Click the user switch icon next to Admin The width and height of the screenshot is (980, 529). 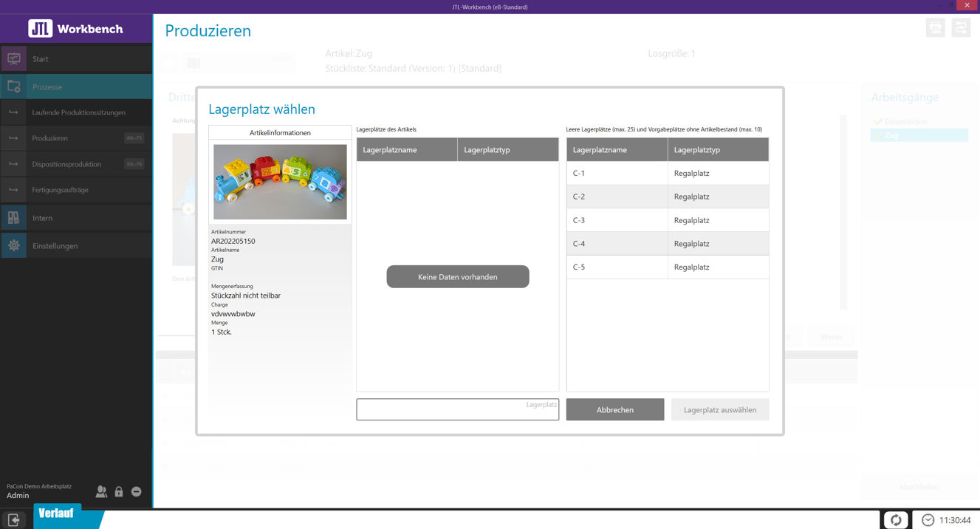[x=101, y=491]
